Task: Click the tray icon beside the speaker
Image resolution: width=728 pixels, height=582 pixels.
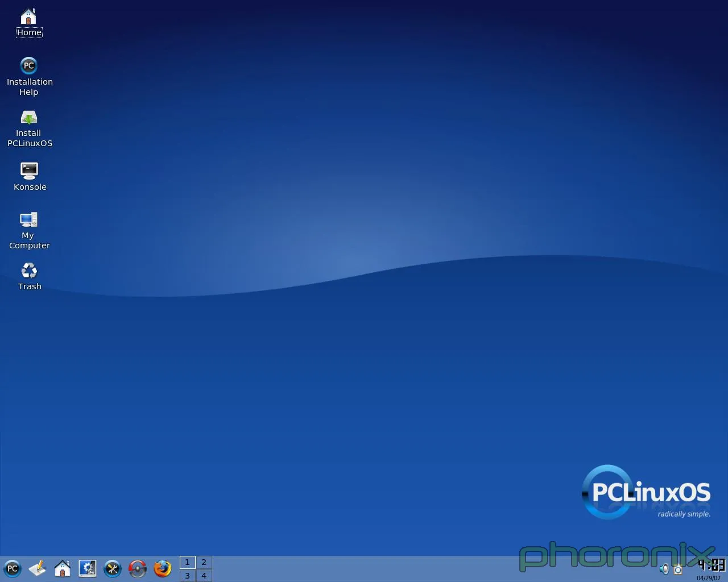Action: pyautogui.click(x=678, y=569)
